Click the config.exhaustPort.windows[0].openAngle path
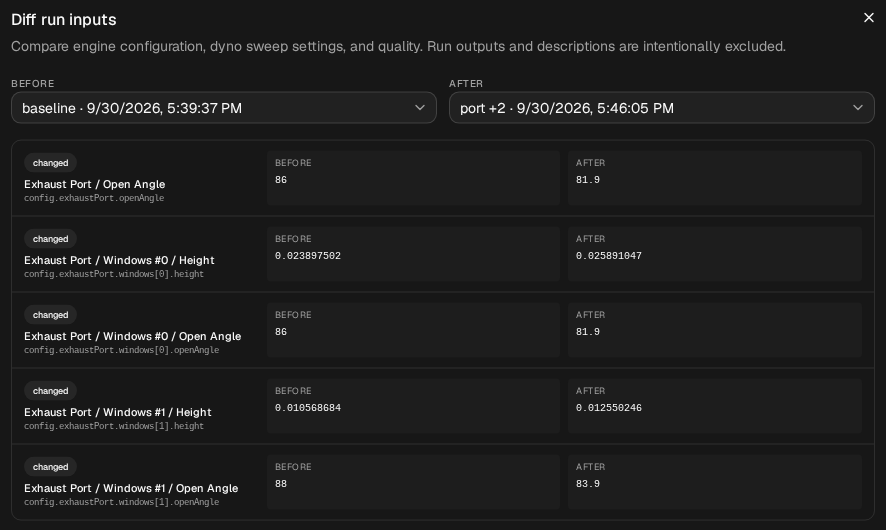Viewport: 886px width, 530px height. click(x=121, y=350)
